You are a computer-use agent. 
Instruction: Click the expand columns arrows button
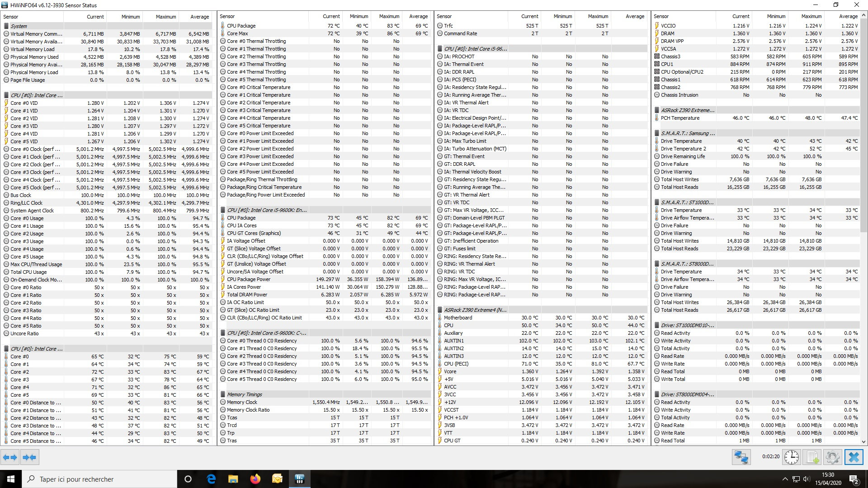[9, 457]
